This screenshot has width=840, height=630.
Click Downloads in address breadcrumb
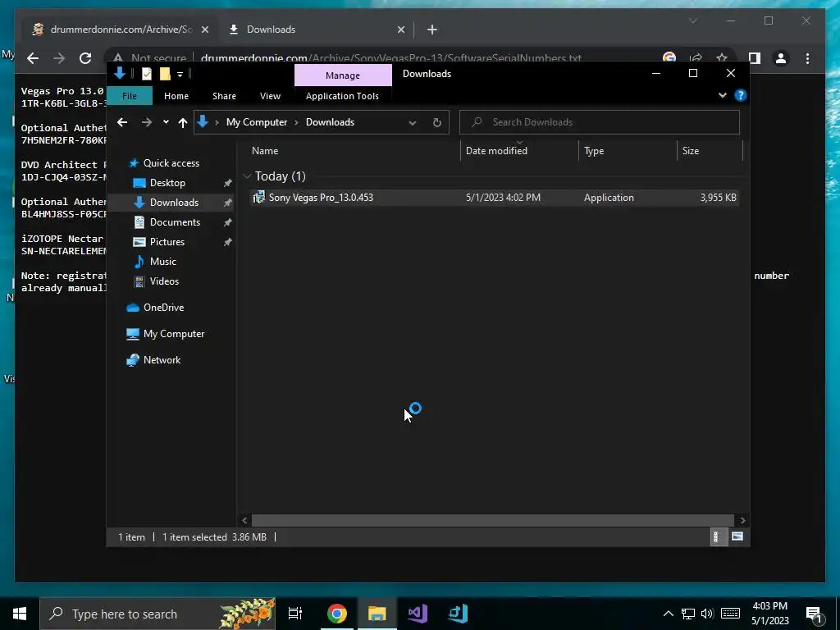click(330, 122)
